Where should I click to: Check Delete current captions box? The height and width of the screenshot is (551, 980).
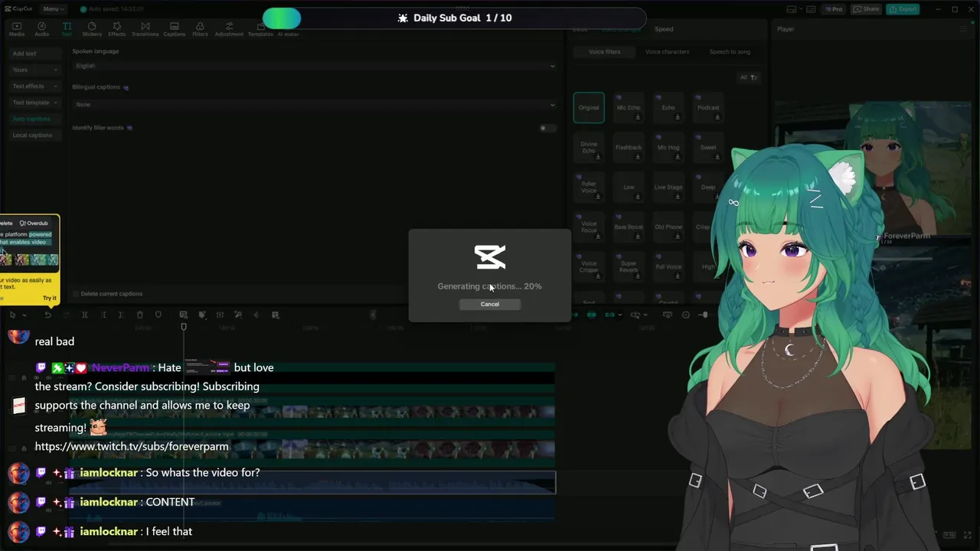(x=76, y=294)
